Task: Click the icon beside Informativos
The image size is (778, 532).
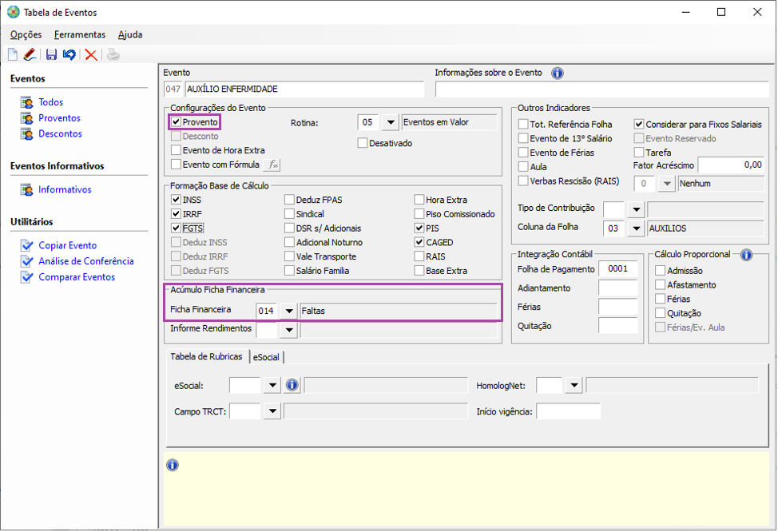Action: pyautogui.click(x=27, y=189)
